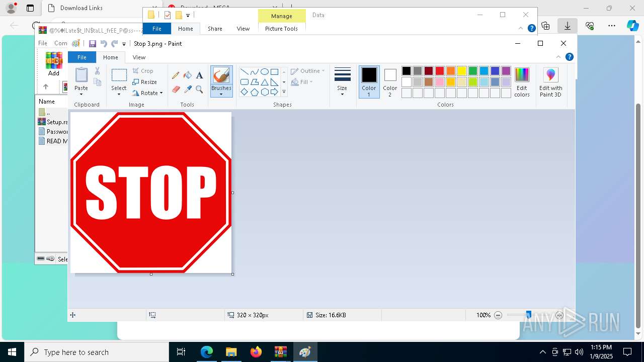The image size is (644, 362).
Task: Pick the red color swatch
Action: [x=440, y=71]
